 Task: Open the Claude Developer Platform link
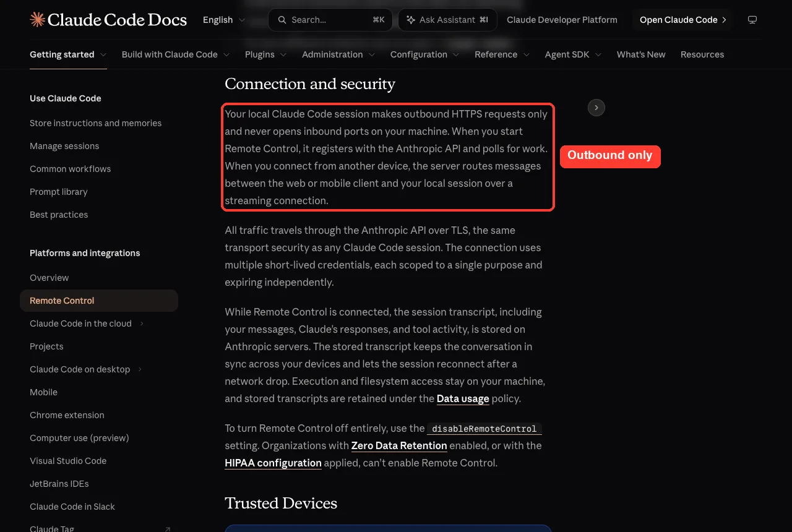(562, 20)
